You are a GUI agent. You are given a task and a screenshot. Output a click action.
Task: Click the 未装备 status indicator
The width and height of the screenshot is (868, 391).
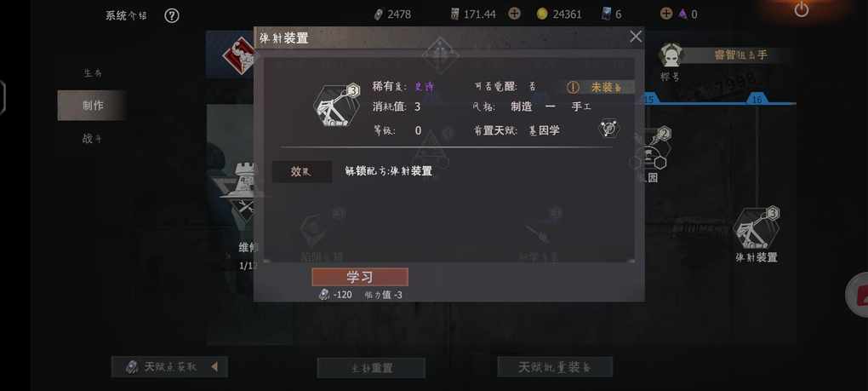pyautogui.click(x=600, y=88)
